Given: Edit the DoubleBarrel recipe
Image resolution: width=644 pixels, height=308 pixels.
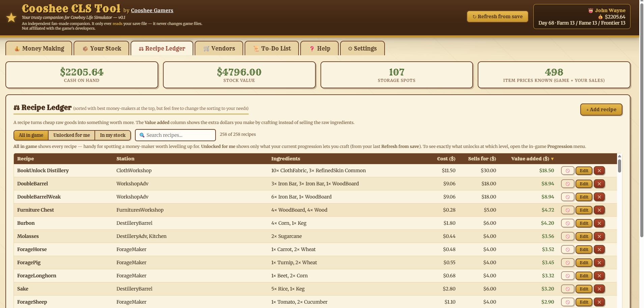Looking at the screenshot, I should click(584, 184).
